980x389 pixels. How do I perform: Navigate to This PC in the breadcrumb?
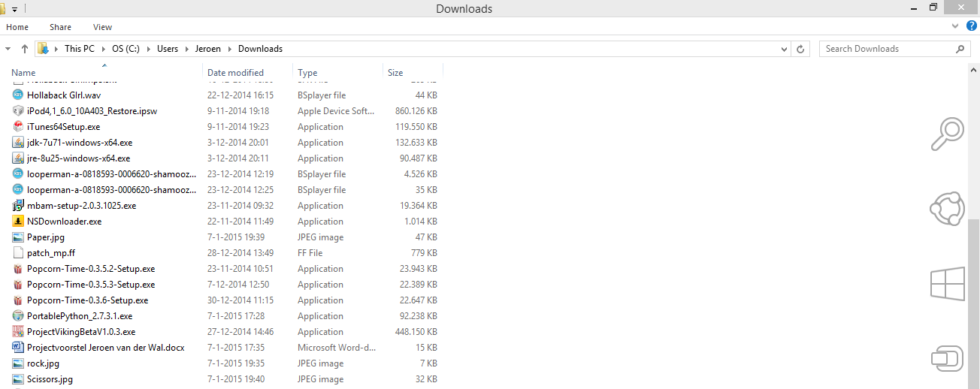[80, 49]
